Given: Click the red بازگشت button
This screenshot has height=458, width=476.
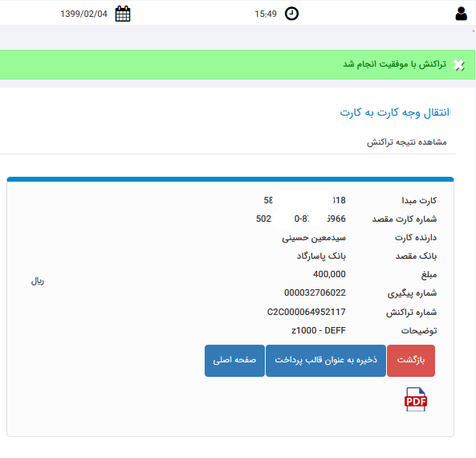Looking at the screenshot, I should pos(411,361).
